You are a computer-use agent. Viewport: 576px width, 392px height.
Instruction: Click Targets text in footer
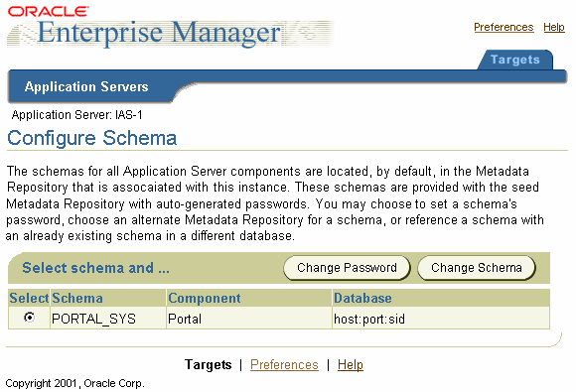pos(209,365)
